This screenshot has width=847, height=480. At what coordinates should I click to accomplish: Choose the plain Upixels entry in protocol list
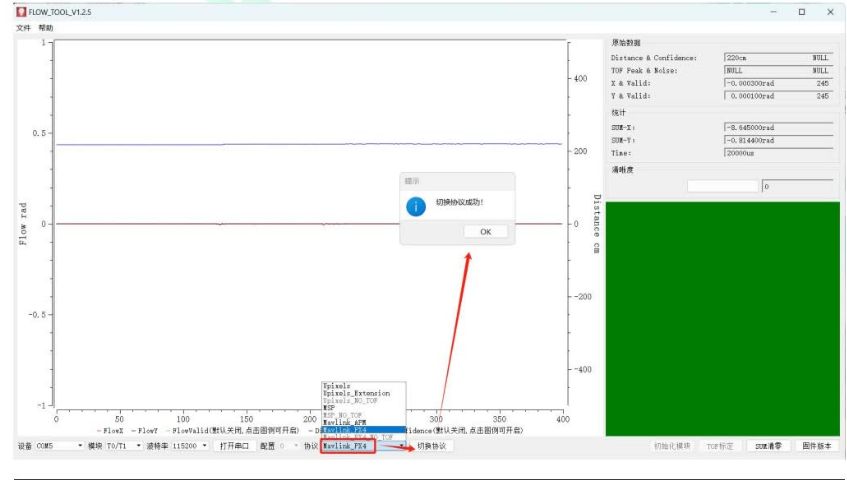(364, 386)
